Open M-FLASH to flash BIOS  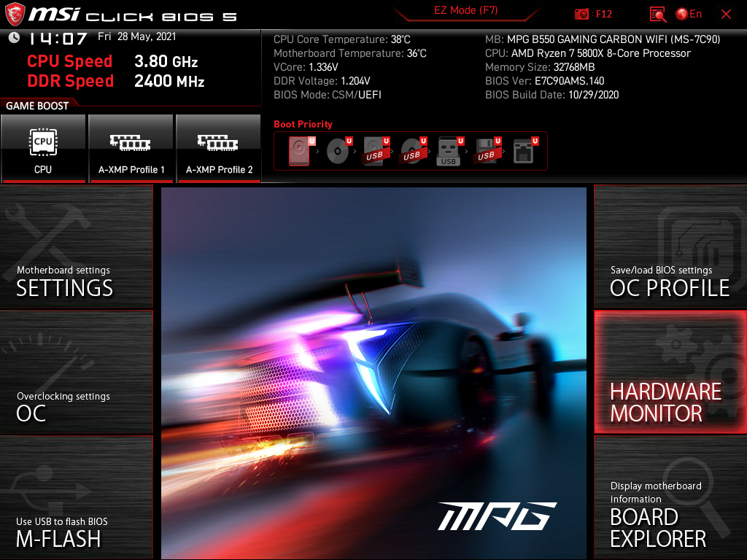point(76,497)
